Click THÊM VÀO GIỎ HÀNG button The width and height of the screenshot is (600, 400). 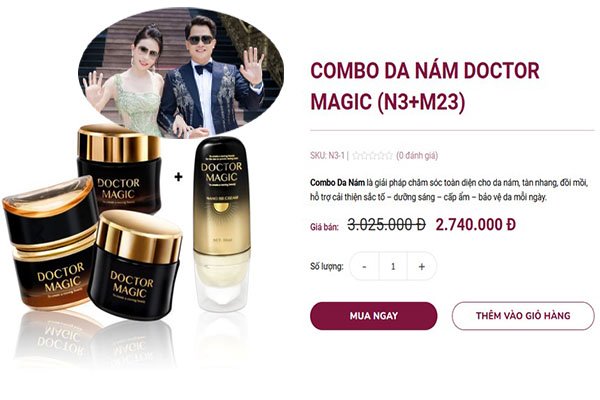click(x=523, y=316)
